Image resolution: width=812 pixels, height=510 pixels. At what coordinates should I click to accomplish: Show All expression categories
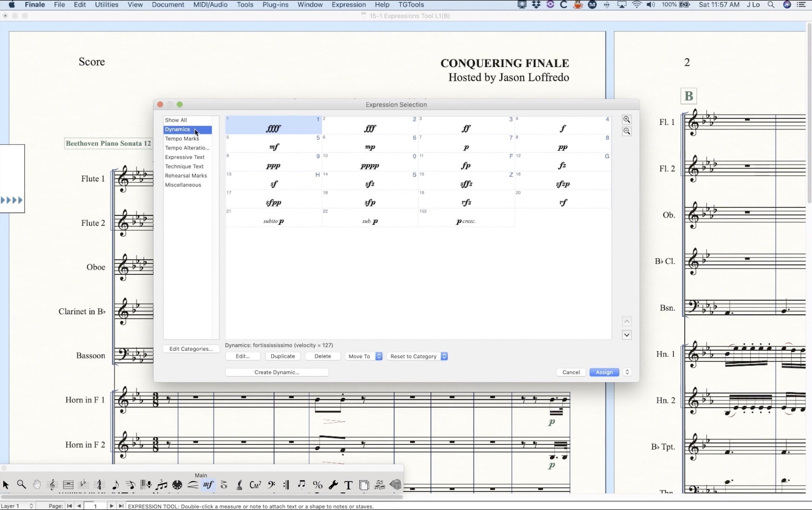click(x=176, y=120)
